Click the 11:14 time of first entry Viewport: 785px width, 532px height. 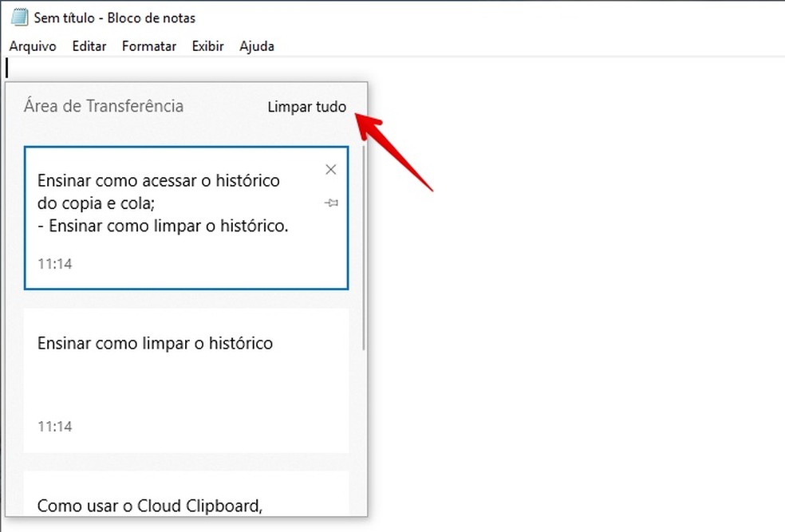(55, 264)
